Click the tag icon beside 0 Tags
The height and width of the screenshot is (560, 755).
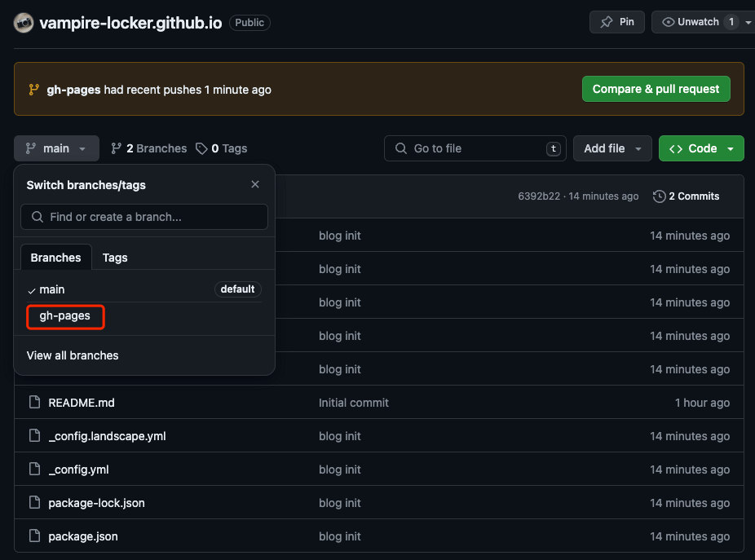point(201,148)
